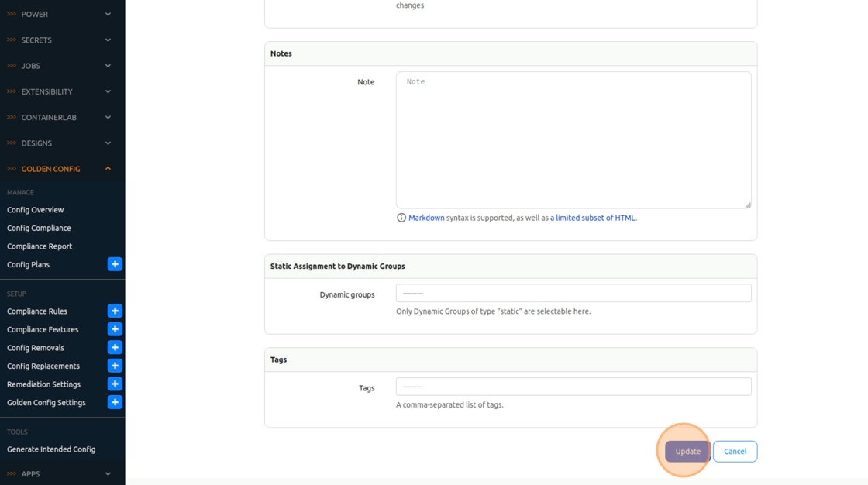Image resolution: width=868 pixels, height=485 pixels.
Task: Go to Compliance Report
Action: click(40, 246)
